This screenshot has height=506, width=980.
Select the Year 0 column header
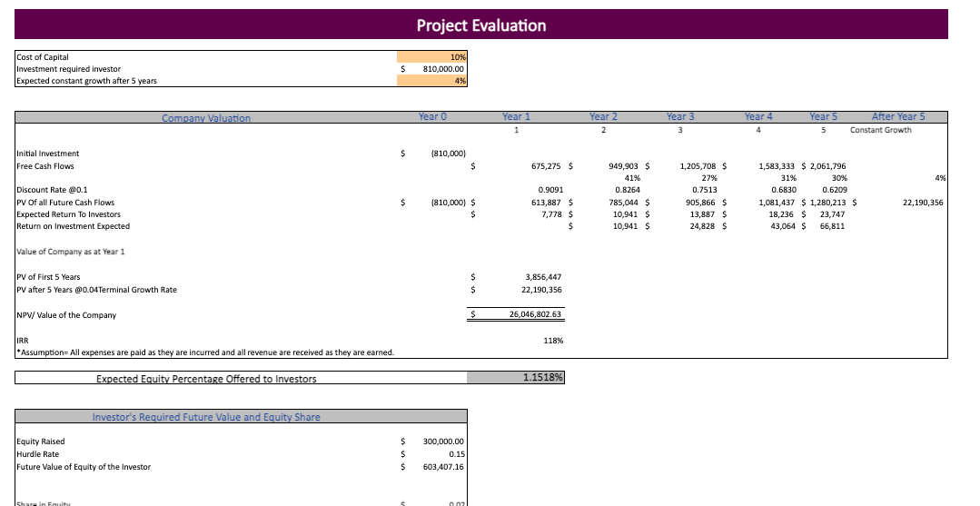432,117
